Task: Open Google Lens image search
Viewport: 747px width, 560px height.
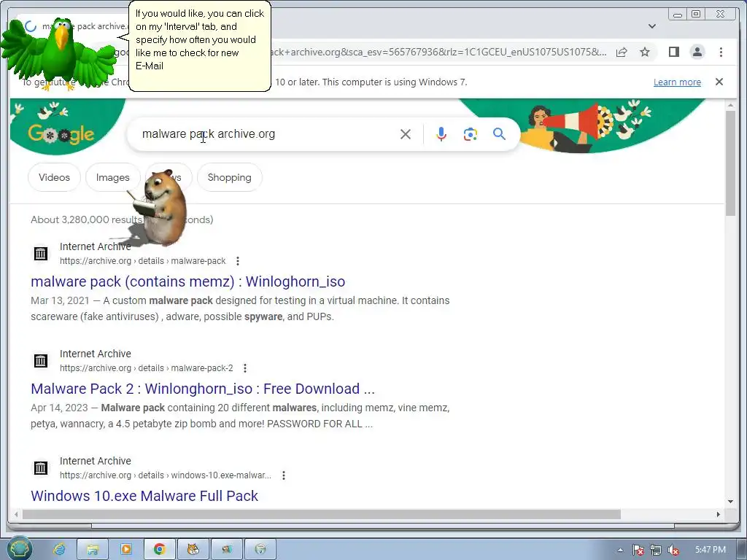Action: click(471, 134)
